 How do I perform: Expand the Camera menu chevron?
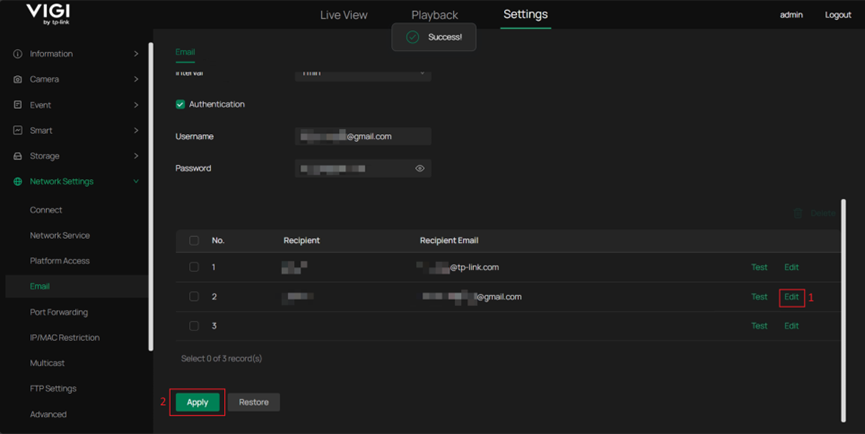click(x=136, y=79)
